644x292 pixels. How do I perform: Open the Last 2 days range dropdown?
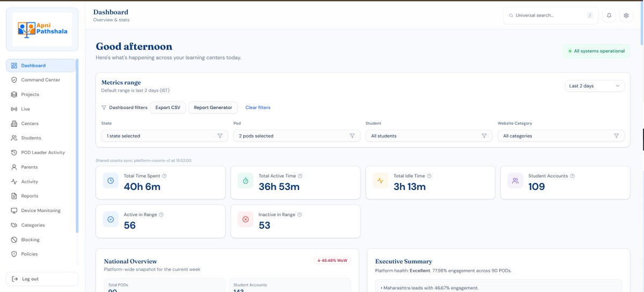[x=595, y=86]
